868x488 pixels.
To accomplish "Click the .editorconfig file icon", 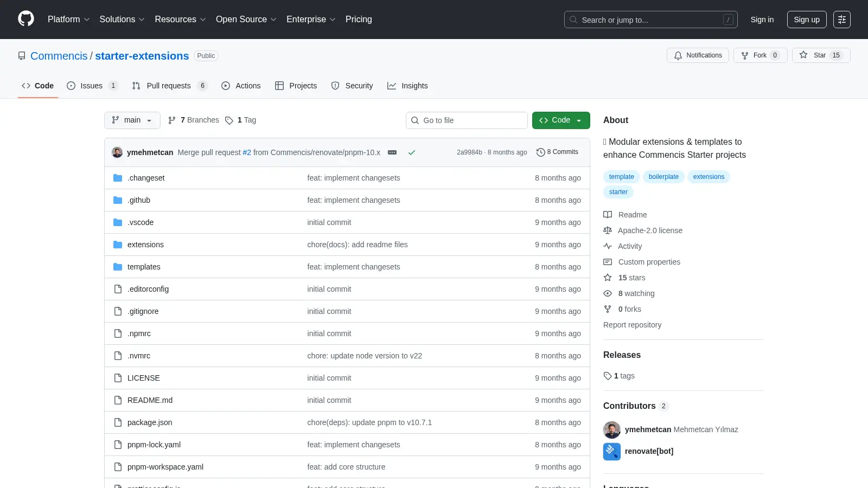I will 118,289.
